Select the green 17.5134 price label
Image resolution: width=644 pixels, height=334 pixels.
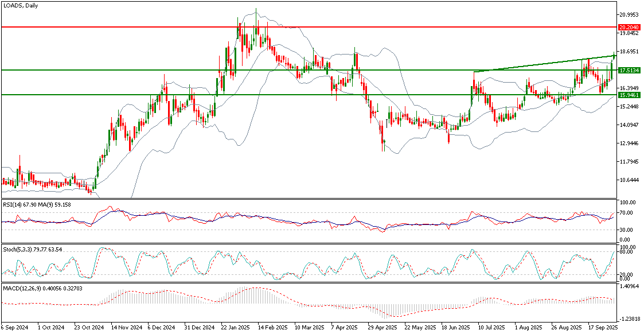coord(630,70)
